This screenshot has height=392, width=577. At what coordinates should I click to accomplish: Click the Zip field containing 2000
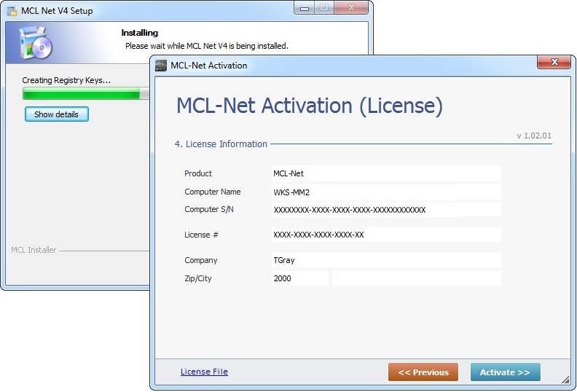[x=300, y=278]
